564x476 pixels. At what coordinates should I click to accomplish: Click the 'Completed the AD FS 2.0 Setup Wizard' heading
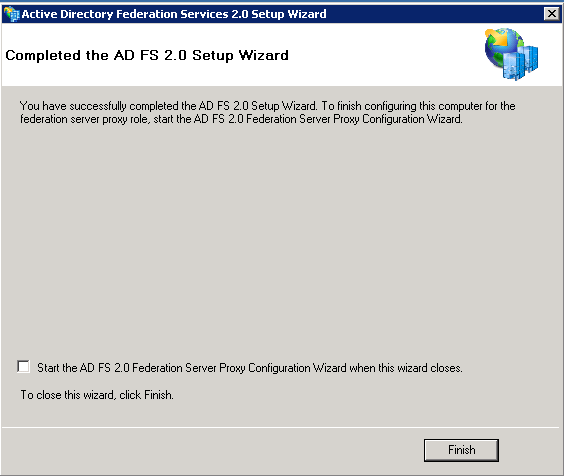point(147,55)
